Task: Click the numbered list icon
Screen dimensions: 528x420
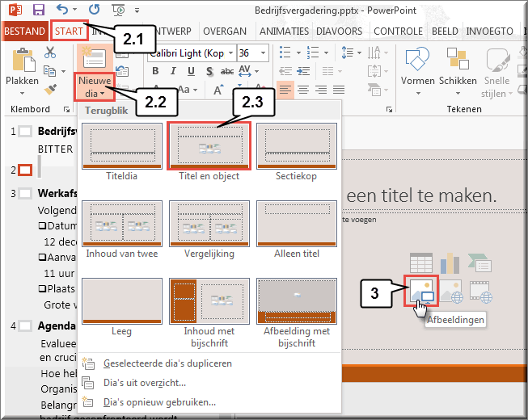Action: pos(313,52)
